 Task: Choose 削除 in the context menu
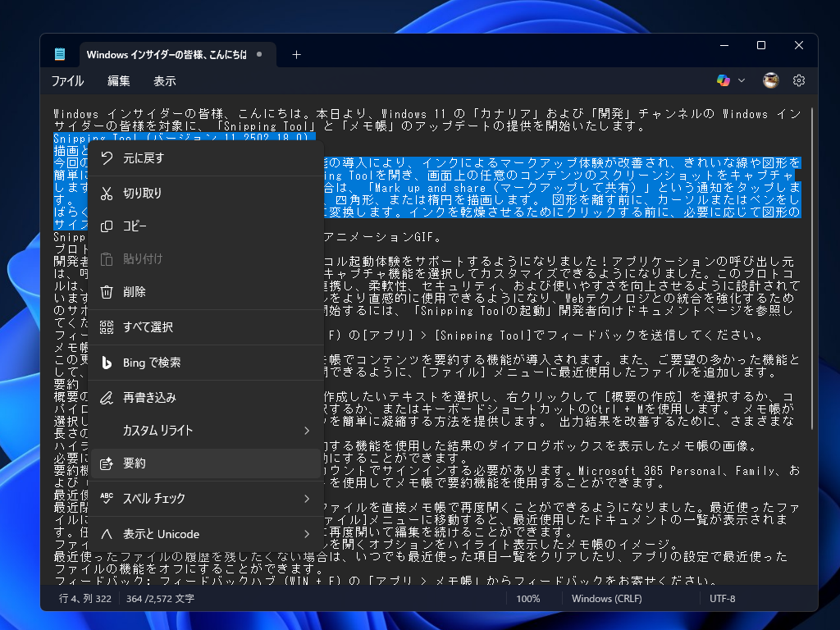pos(206,292)
